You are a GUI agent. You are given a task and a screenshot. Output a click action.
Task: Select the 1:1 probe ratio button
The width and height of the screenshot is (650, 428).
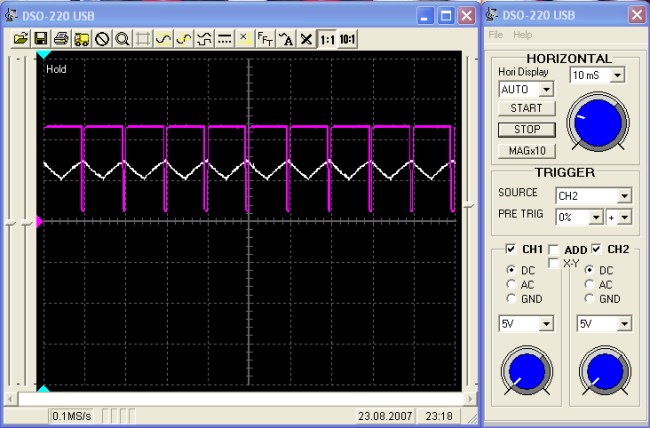click(327, 39)
